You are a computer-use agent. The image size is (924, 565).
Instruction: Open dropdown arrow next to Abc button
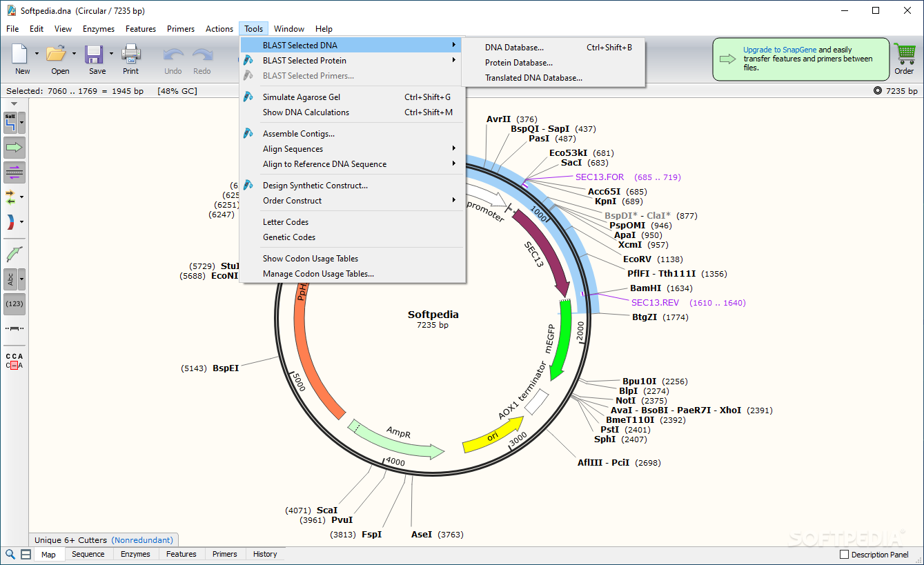[x=22, y=279]
